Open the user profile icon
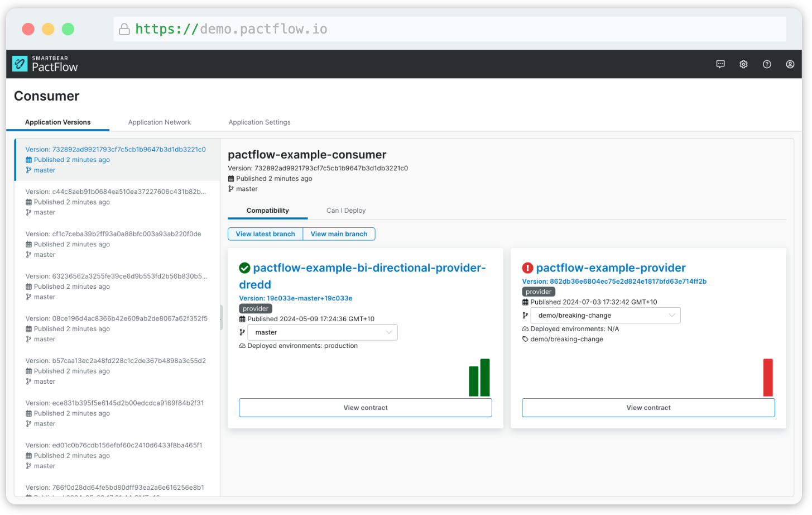 click(x=790, y=64)
